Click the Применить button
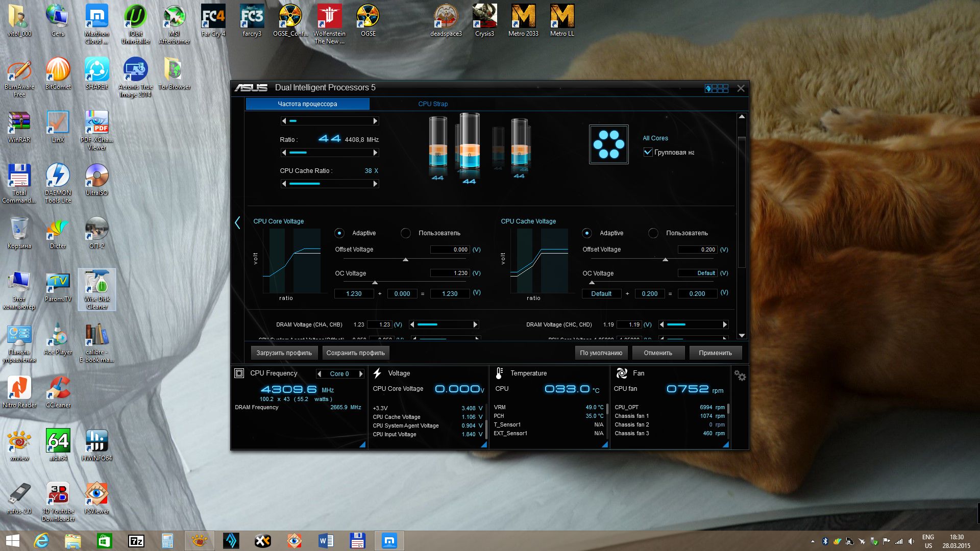 click(715, 353)
